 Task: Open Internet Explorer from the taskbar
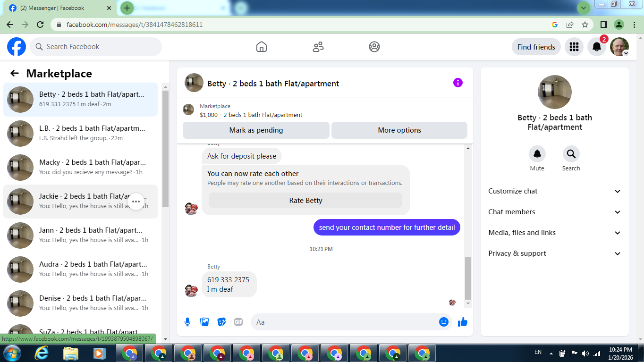(42, 353)
